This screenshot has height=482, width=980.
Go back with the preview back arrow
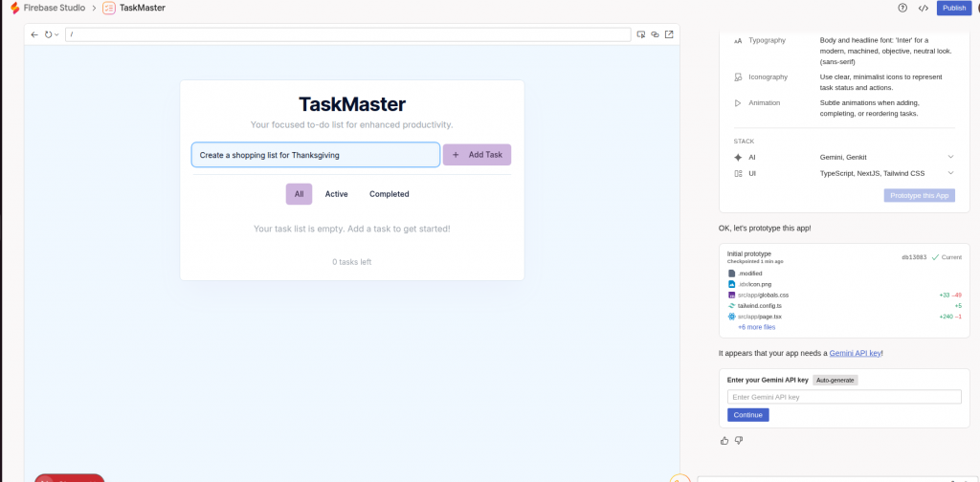coord(34,34)
